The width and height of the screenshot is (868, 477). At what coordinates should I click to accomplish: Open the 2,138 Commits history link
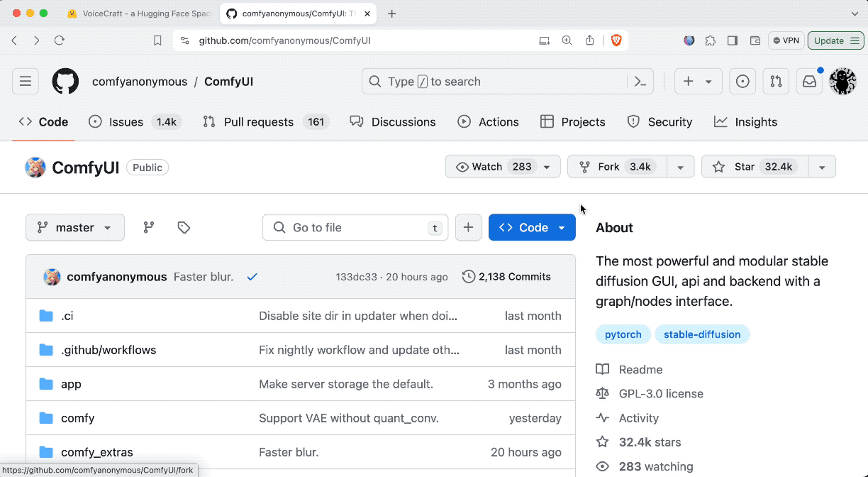[x=506, y=277]
